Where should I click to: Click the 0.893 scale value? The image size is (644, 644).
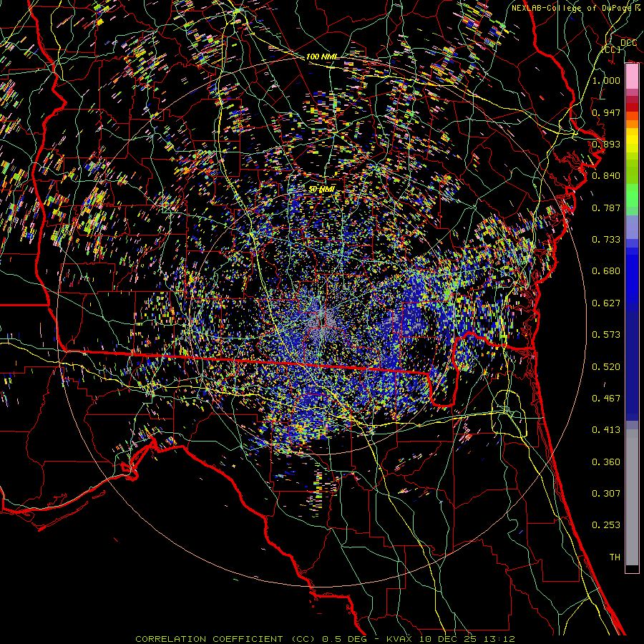(x=606, y=144)
